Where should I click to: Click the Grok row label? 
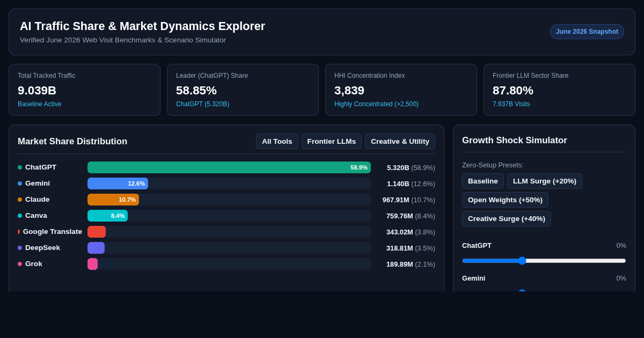click(34, 264)
